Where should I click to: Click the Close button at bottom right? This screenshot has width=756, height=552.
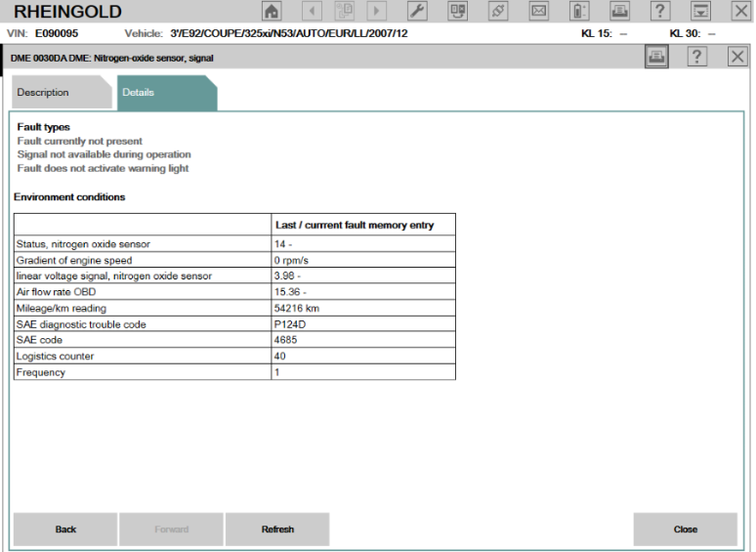tap(686, 530)
